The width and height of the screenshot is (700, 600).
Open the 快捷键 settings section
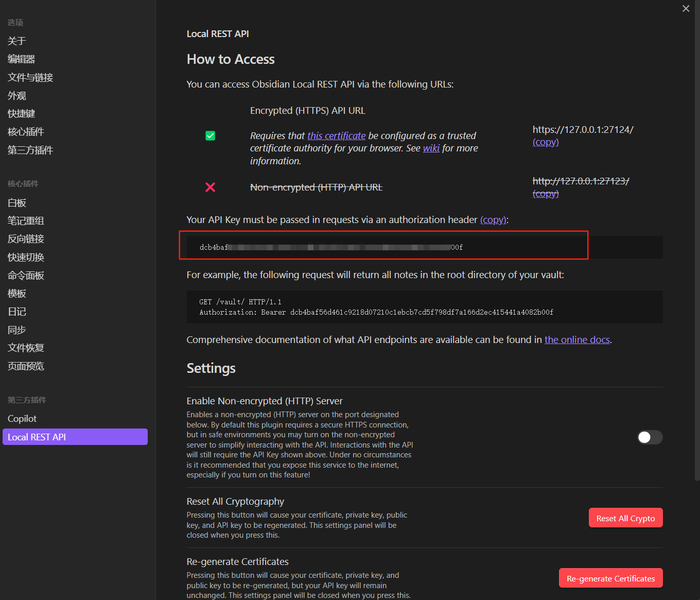tap(21, 113)
